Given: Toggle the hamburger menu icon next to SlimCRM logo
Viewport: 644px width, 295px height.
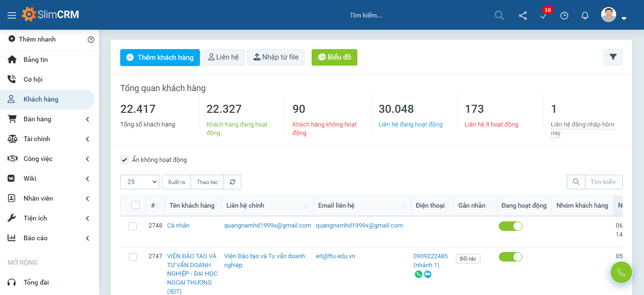Looking at the screenshot, I should pos(12,14).
